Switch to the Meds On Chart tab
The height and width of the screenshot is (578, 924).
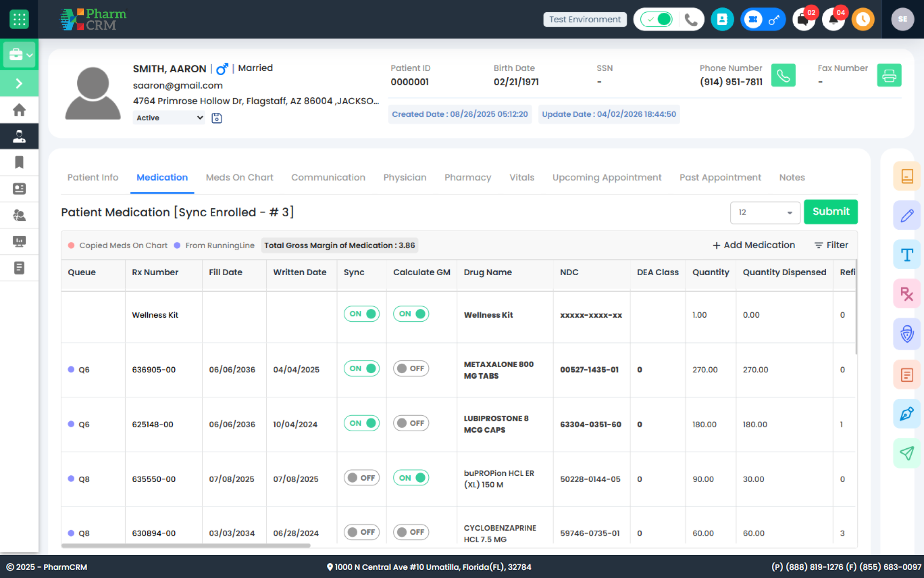tap(239, 177)
